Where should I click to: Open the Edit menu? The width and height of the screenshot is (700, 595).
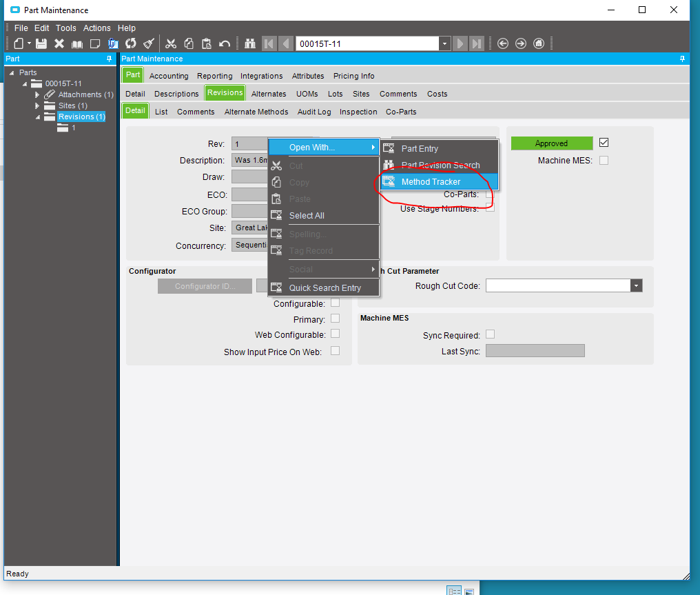coord(41,28)
